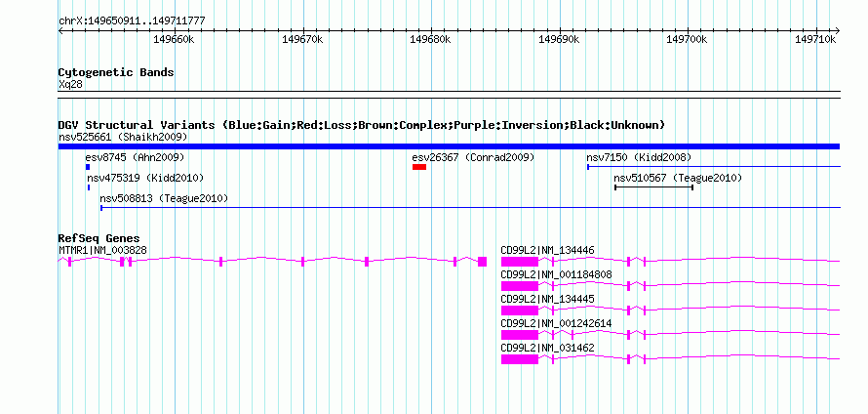Select the CD99L2|NM_031462 transcript label
Image resolution: width=868 pixels, height=414 pixels.
click(547, 348)
